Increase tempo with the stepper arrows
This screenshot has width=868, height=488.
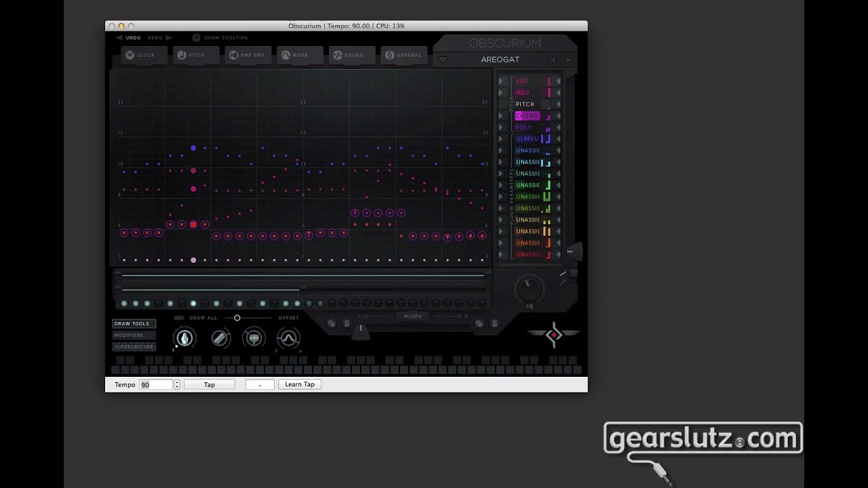(177, 382)
